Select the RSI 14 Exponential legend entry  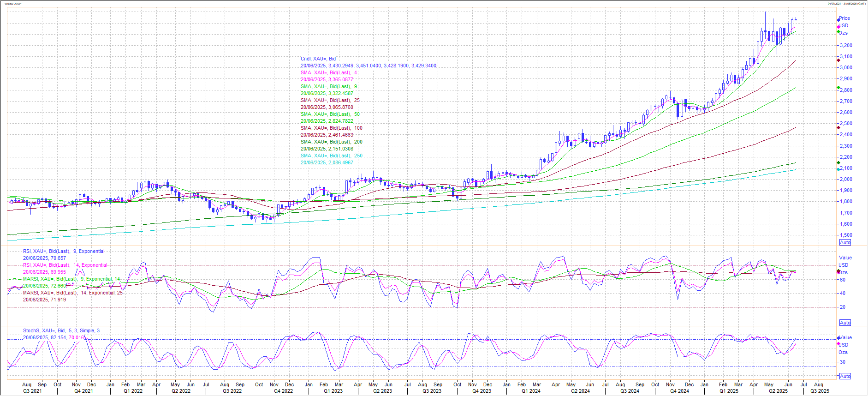tap(65, 265)
